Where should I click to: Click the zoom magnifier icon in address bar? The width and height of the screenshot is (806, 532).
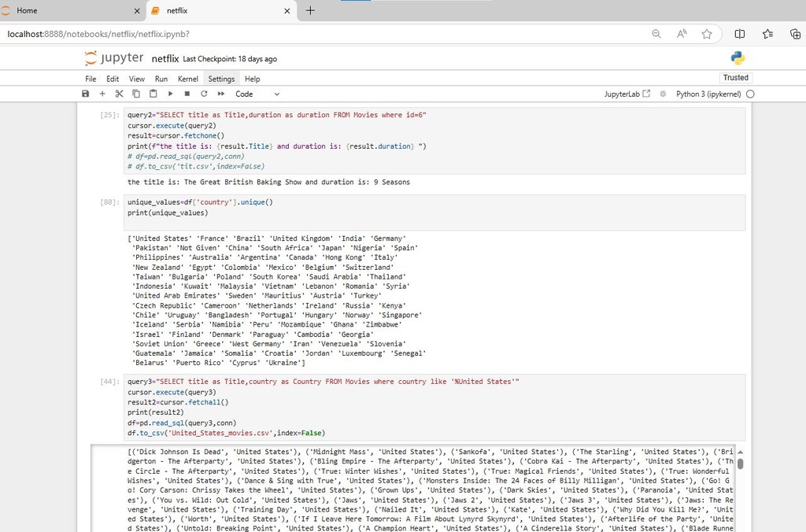pyautogui.click(x=656, y=34)
